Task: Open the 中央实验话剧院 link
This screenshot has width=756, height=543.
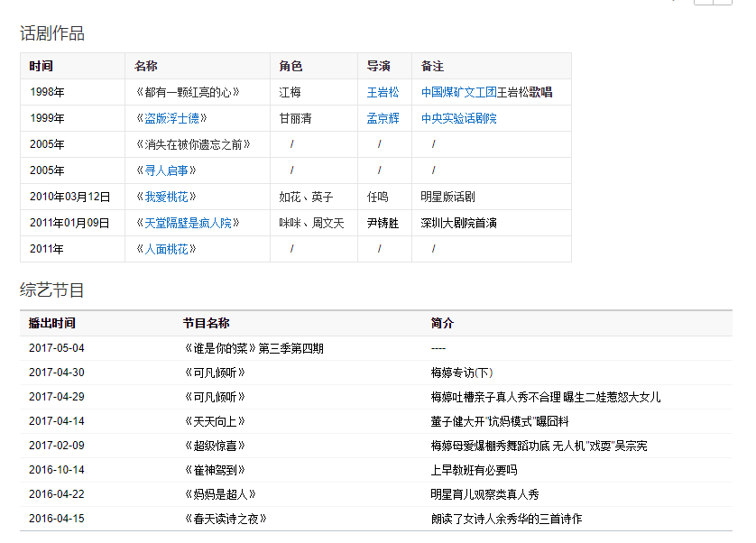Action: (x=458, y=118)
